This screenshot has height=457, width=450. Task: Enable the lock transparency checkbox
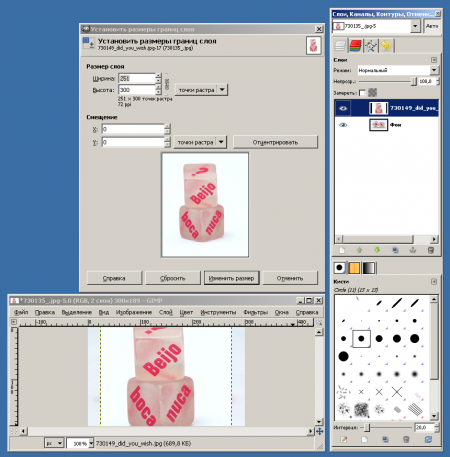362,93
